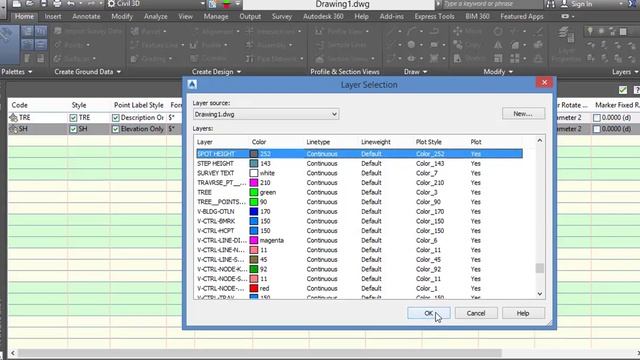Select the V-CTRL-BMRK layer row
The image size is (640, 360).
click(x=359, y=221)
